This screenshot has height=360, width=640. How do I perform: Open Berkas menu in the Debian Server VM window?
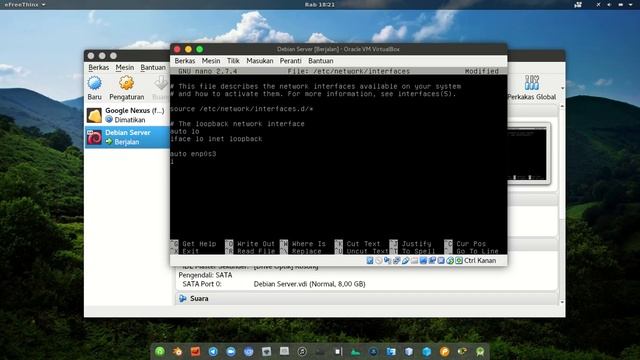coord(184,61)
